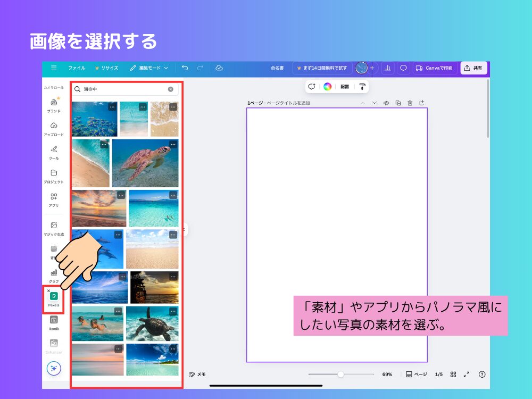Select the グラフ (Charts) sidebar icon
532x399 pixels.
tap(54, 272)
